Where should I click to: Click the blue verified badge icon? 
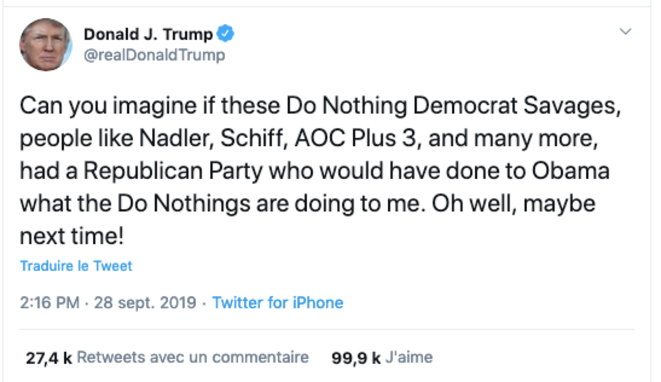[x=226, y=33]
